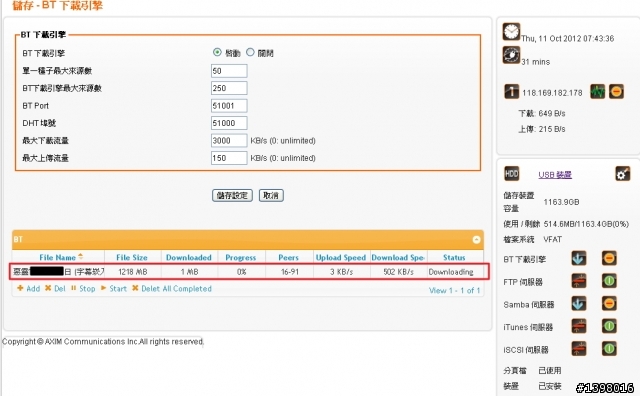Click the network icon beside the IP address
640x396 pixels.
pos(511,91)
